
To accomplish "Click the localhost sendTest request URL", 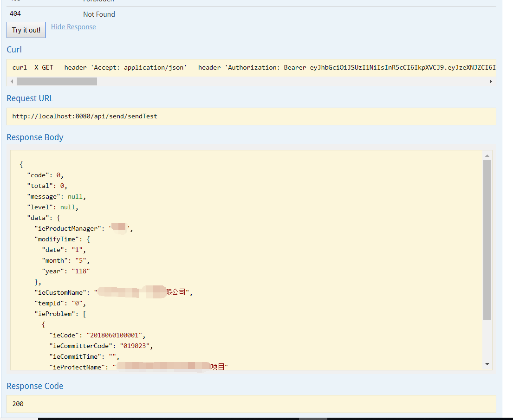I will (x=85, y=116).
